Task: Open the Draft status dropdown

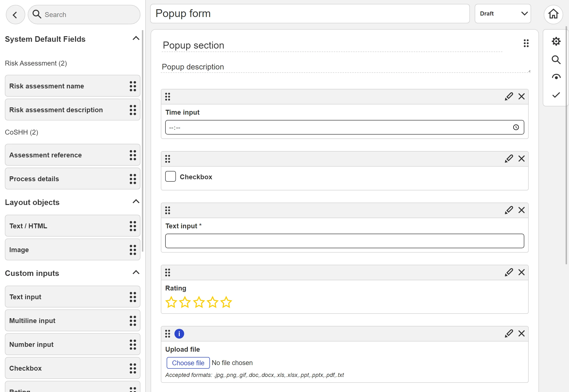Action: click(502, 14)
